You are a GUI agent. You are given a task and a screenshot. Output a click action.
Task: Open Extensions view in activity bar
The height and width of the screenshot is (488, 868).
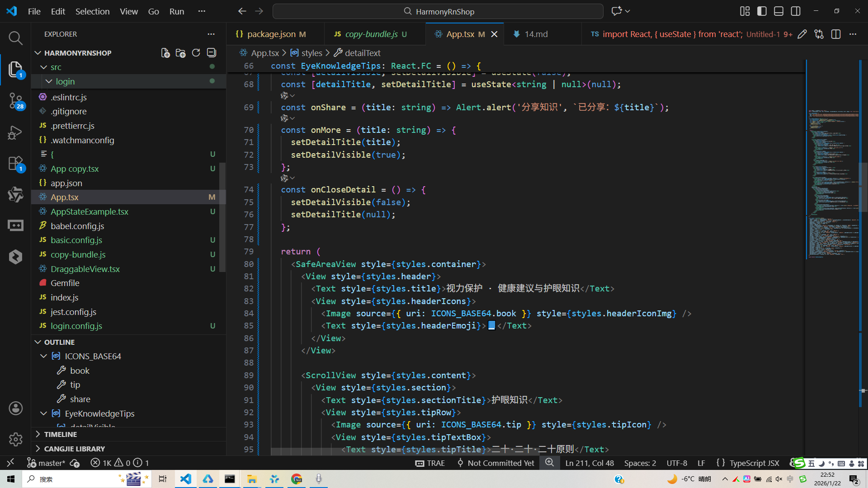coord(15,164)
